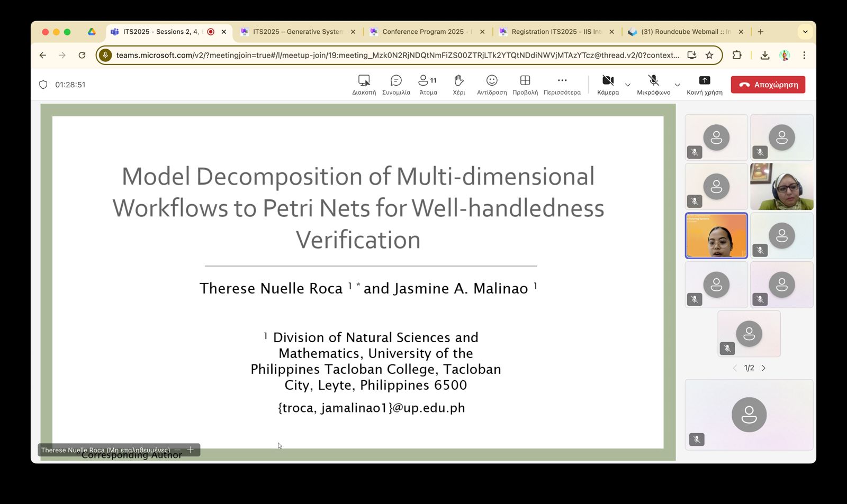Switch to Roundcube Webmail tab
The height and width of the screenshot is (504, 847).
click(686, 32)
